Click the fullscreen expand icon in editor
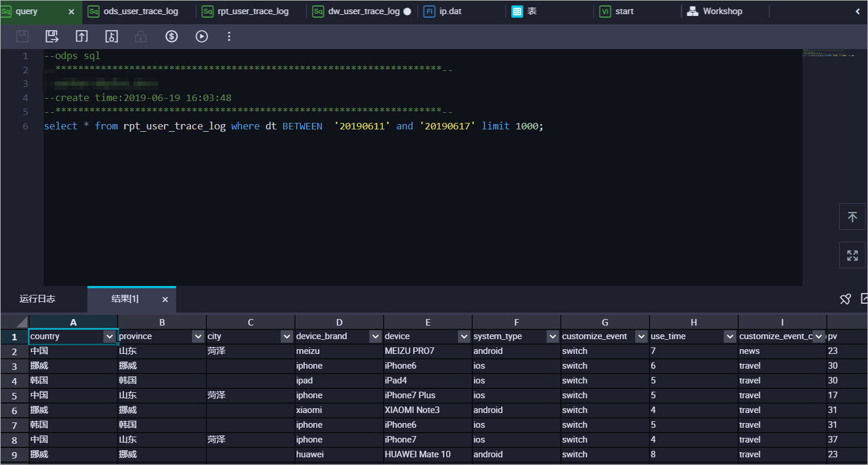This screenshot has height=465, width=868. pos(853,255)
